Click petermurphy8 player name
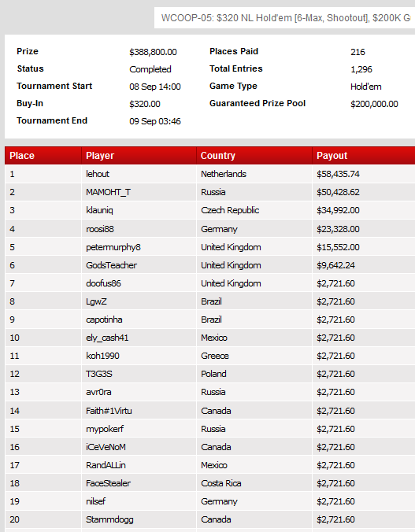This screenshot has width=415, height=532. [x=113, y=247]
